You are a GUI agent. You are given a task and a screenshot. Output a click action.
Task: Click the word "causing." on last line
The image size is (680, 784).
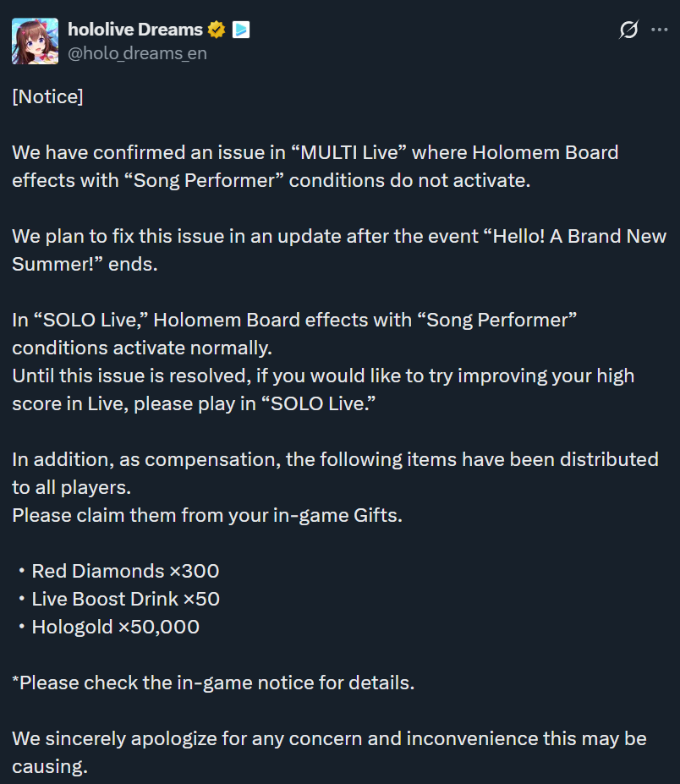tap(50, 766)
